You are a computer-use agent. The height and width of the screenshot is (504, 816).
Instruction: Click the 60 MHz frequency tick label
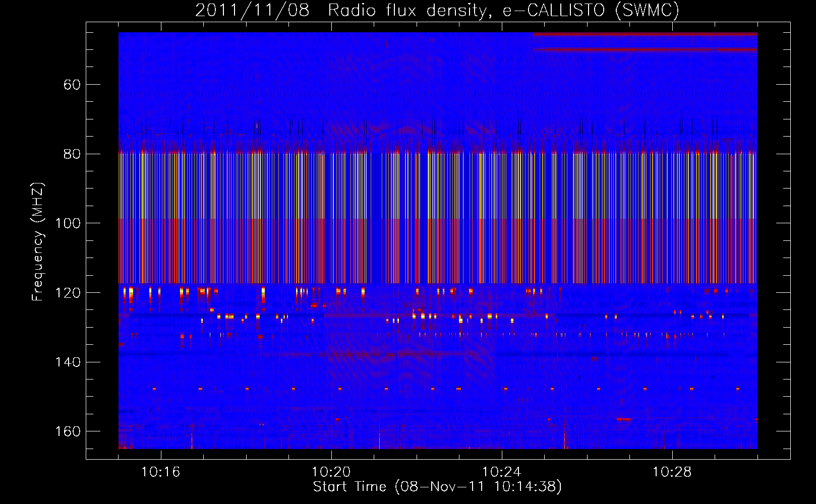pos(72,85)
